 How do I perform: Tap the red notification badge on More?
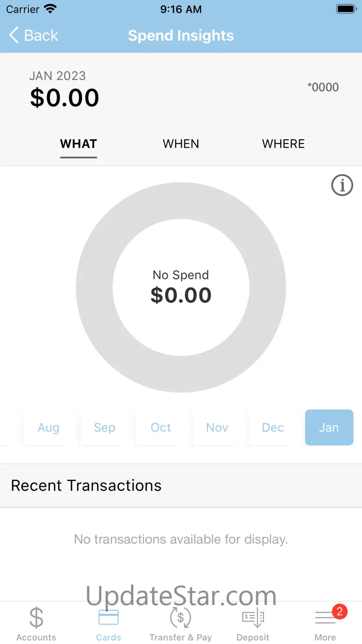point(339,611)
